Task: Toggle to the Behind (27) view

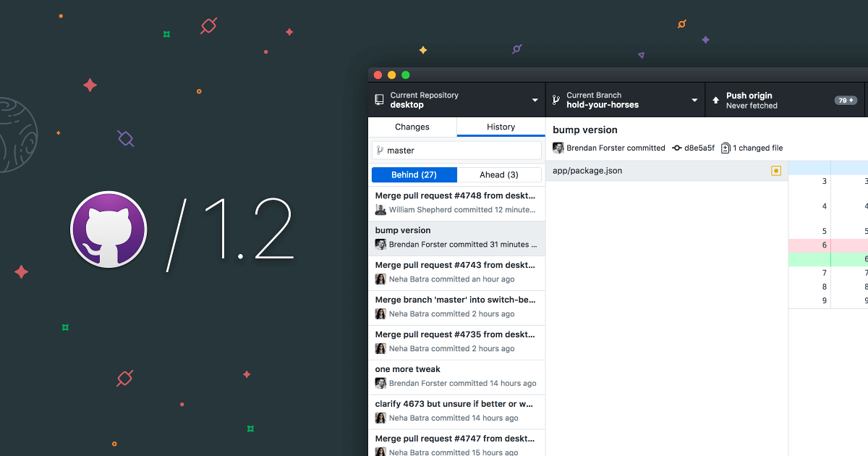Action: coord(414,174)
